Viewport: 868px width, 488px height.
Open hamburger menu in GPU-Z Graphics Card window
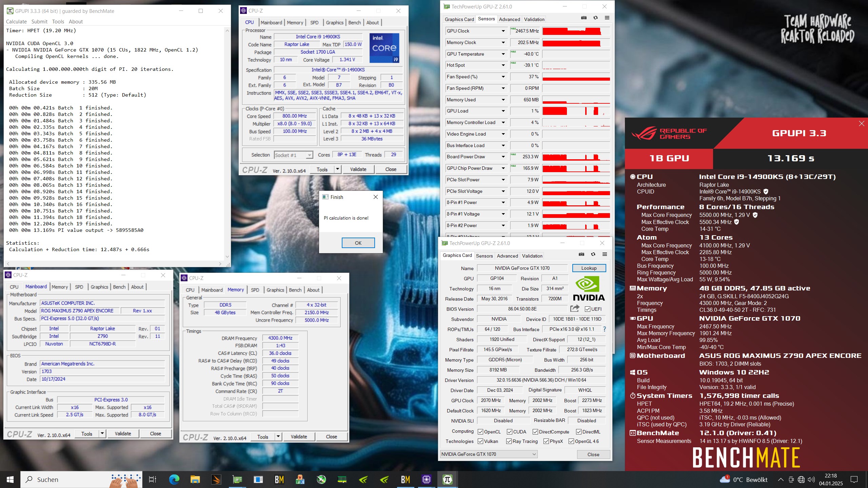point(605,255)
